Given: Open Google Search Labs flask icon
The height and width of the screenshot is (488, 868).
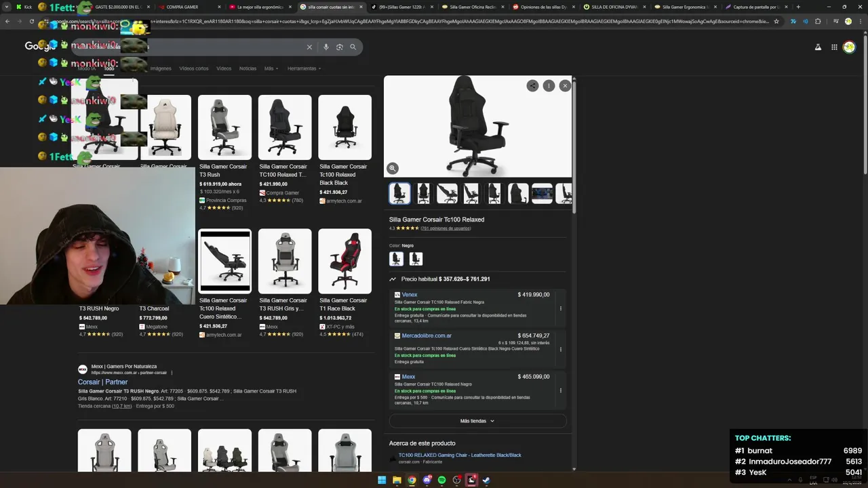Looking at the screenshot, I should point(818,47).
